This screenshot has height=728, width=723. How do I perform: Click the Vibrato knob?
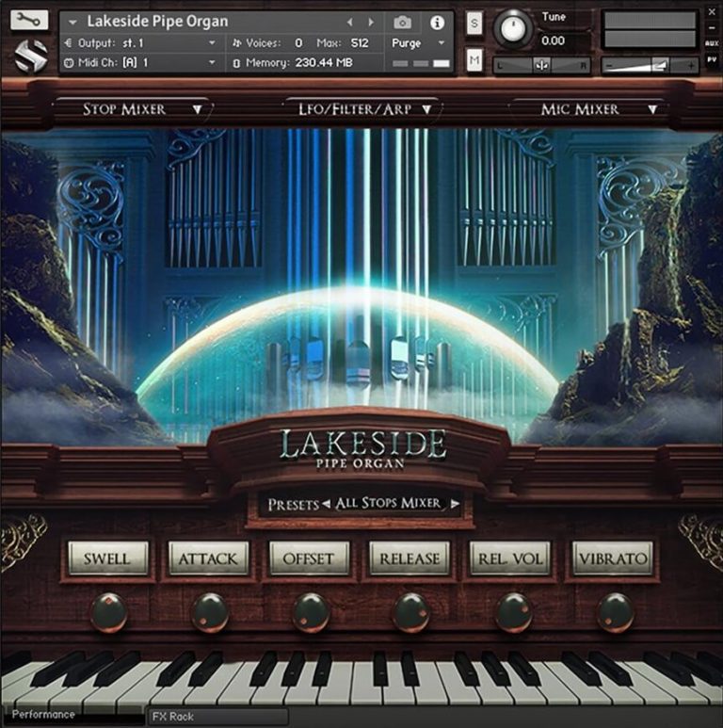pyautogui.click(x=616, y=612)
